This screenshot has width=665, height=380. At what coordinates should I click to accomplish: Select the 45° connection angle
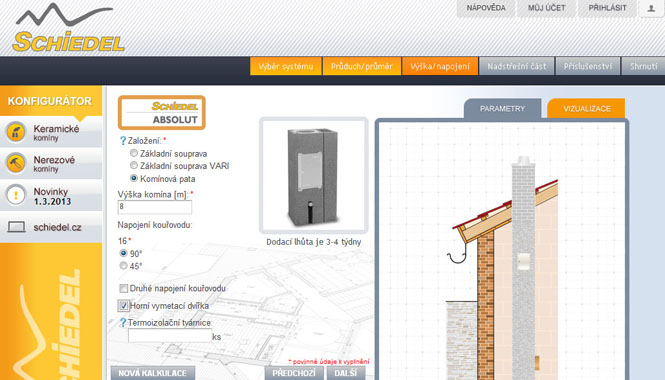[x=123, y=265]
